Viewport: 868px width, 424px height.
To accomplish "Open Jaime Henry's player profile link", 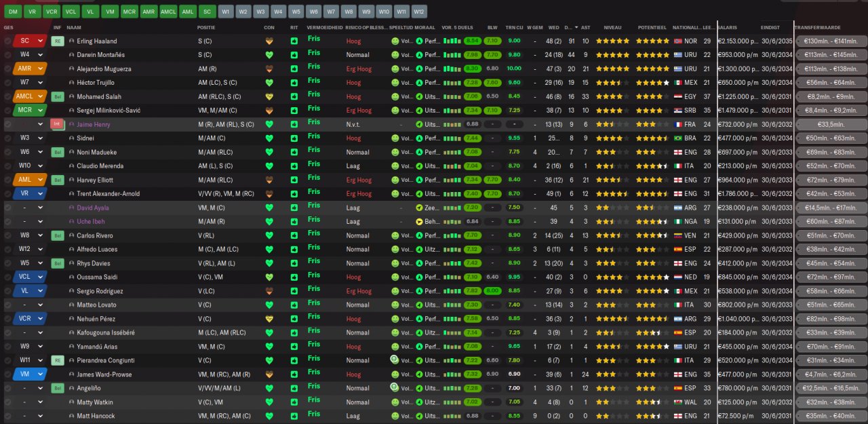I will click(94, 124).
